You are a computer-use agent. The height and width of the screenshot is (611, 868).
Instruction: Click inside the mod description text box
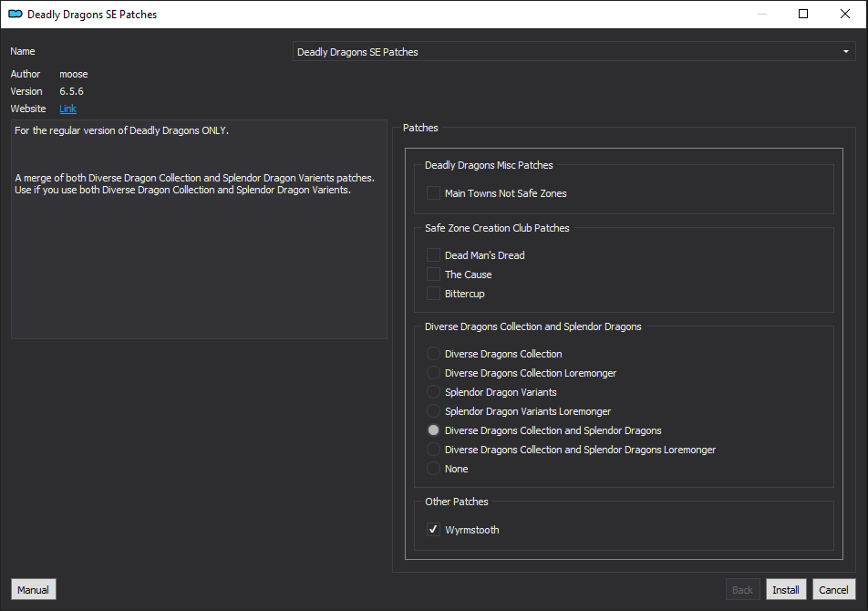[200, 229]
